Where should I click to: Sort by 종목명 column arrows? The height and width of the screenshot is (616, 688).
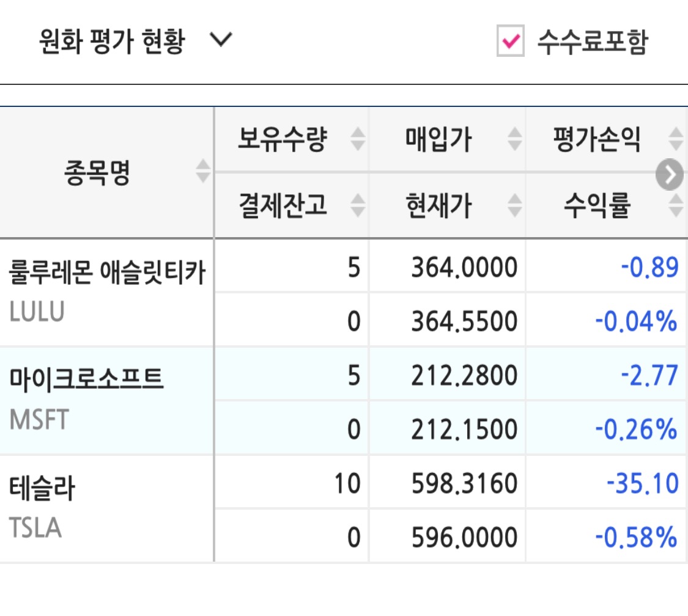click(x=202, y=171)
